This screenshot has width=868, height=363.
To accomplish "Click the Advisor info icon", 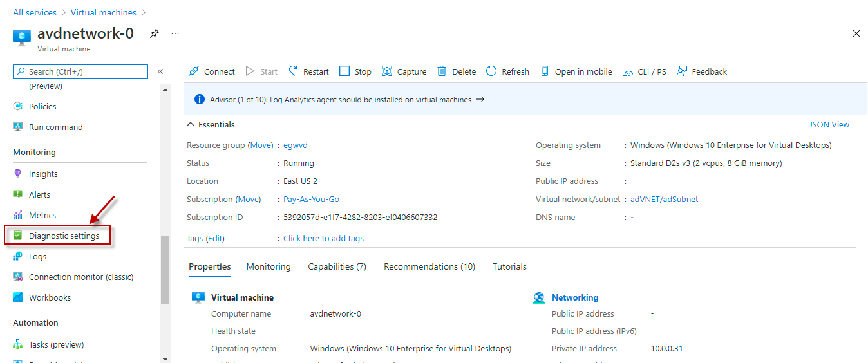I will point(200,100).
